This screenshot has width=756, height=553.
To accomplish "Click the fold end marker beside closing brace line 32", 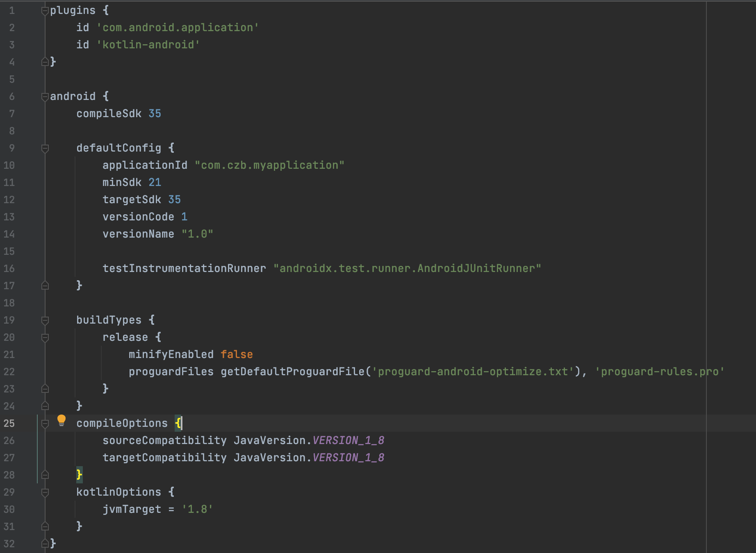I will point(44,544).
